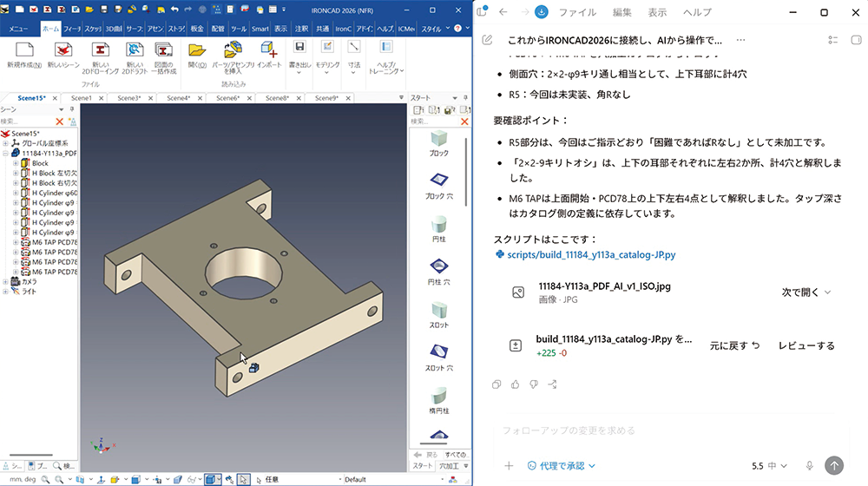This screenshot has width=868, height=486.
Task: Toggle the 代理で承認 approval mode
Action: click(562, 465)
